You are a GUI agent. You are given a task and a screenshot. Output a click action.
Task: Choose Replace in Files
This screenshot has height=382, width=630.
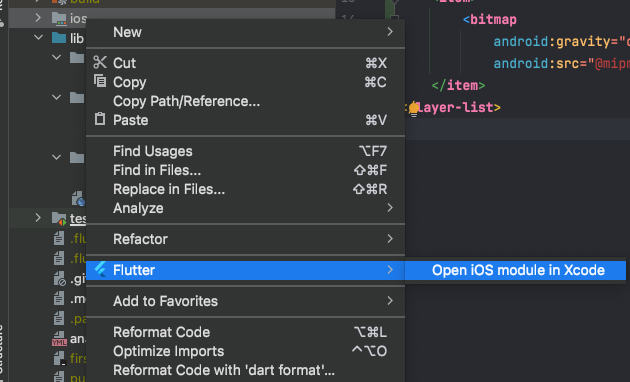[x=245, y=189]
